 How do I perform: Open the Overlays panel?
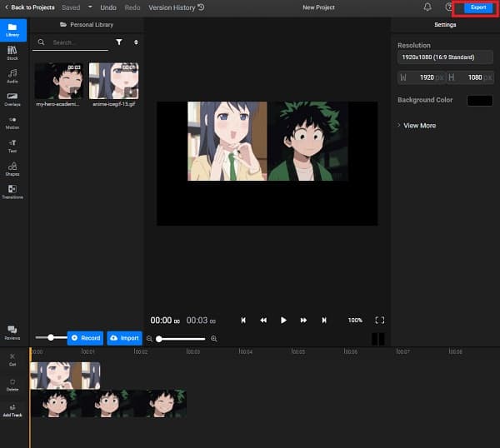point(12,99)
